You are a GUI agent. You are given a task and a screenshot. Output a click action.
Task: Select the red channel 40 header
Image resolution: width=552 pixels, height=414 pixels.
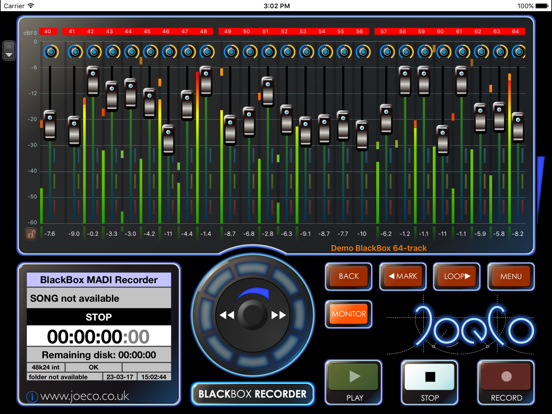pos(48,31)
